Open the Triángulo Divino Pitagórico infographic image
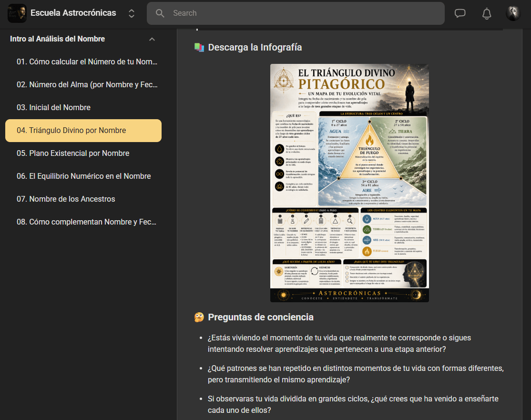Image resolution: width=531 pixels, height=420 pixels. tap(349, 183)
